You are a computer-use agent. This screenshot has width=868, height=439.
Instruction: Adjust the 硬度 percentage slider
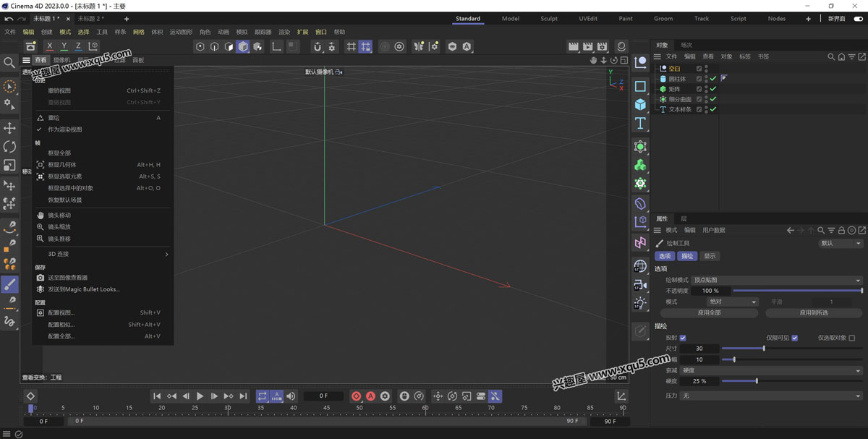click(792, 381)
